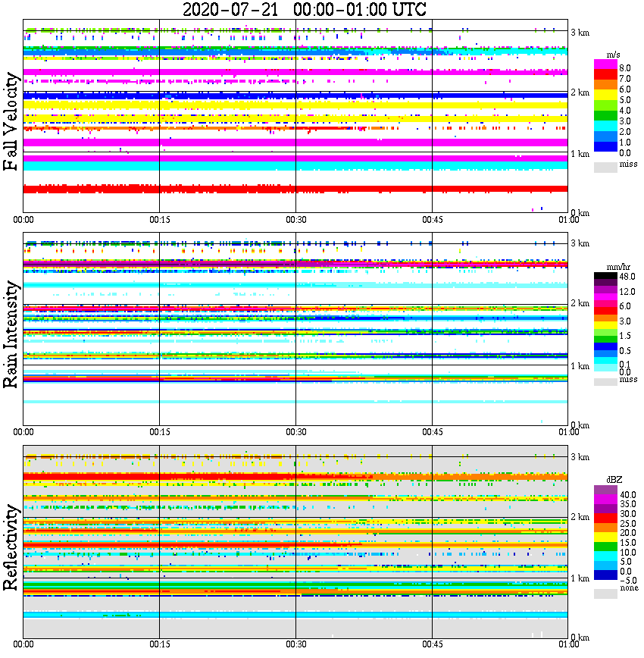The width and height of the screenshot is (644, 658).
Task: Click the '00:30' tick under the Rain Intensity plot
Action: (x=296, y=432)
